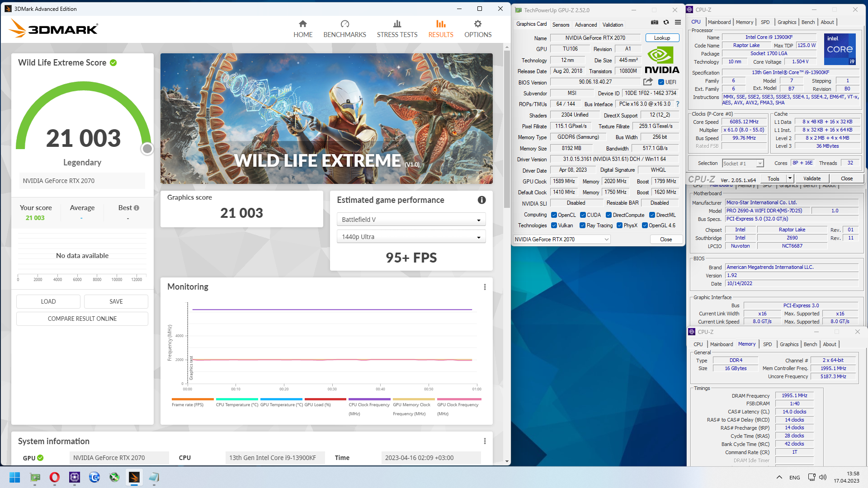Click GPU-Z Close button

click(x=666, y=239)
